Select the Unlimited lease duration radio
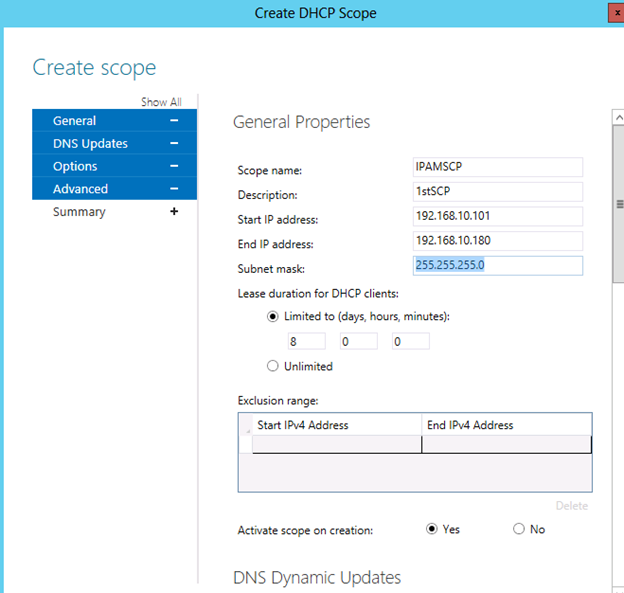Screen dimensions: 624x593 [x=273, y=366]
